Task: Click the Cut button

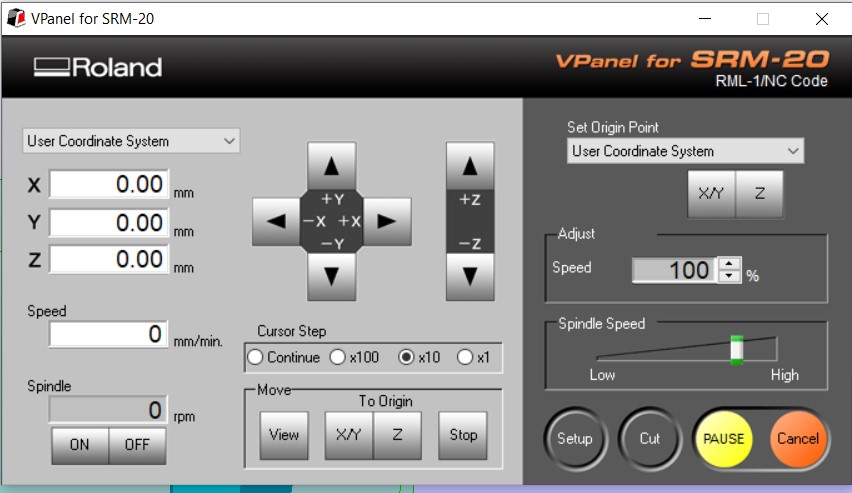Action: tap(649, 439)
